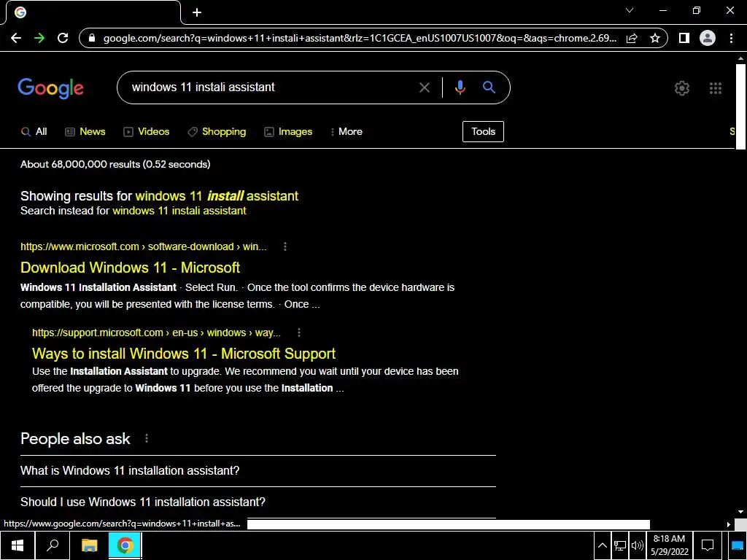747x560 pixels.
Task: Open the Chrome profile avatar
Action: (708, 38)
